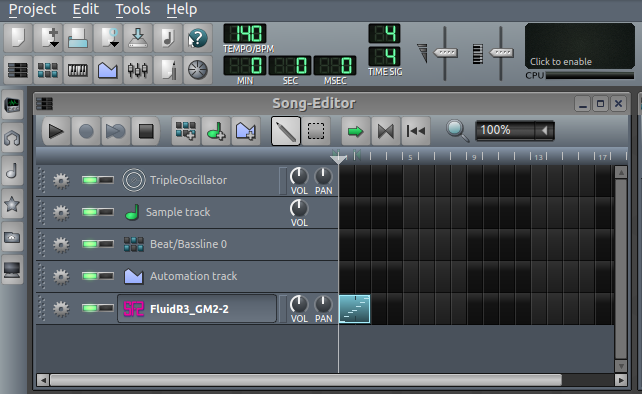Save the current project

coord(138,38)
